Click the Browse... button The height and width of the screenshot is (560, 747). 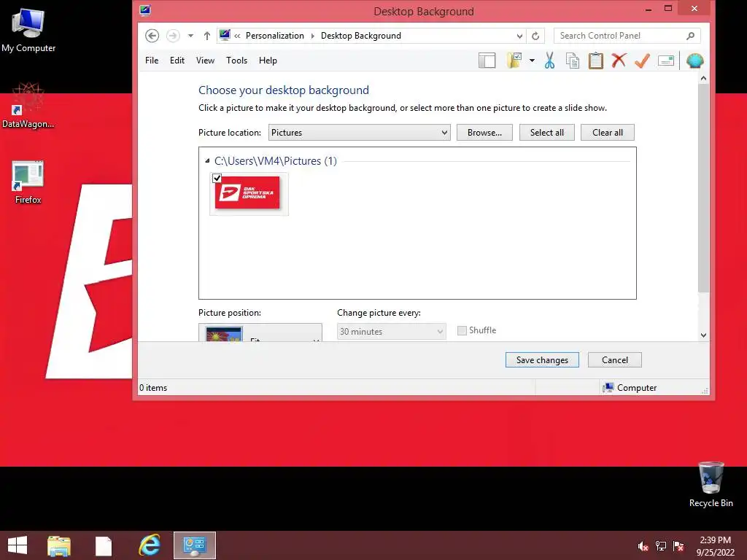click(x=484, y=133)
